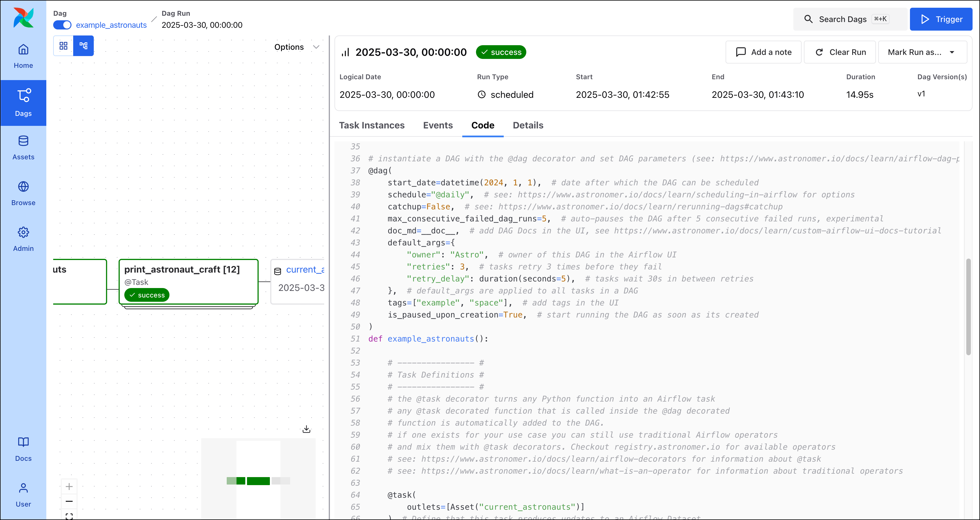Switch to graph view layout
Viewport: 980px width, 520px height.
[83, 46]
